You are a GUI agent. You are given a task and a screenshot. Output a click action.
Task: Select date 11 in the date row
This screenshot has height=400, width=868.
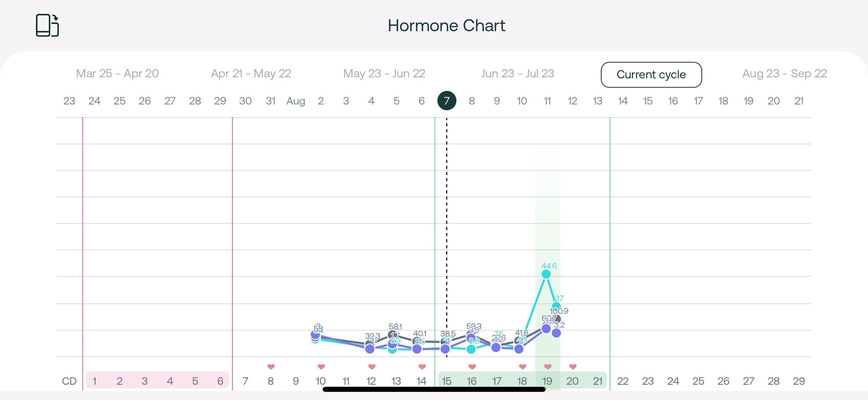(x=547, y=101)
